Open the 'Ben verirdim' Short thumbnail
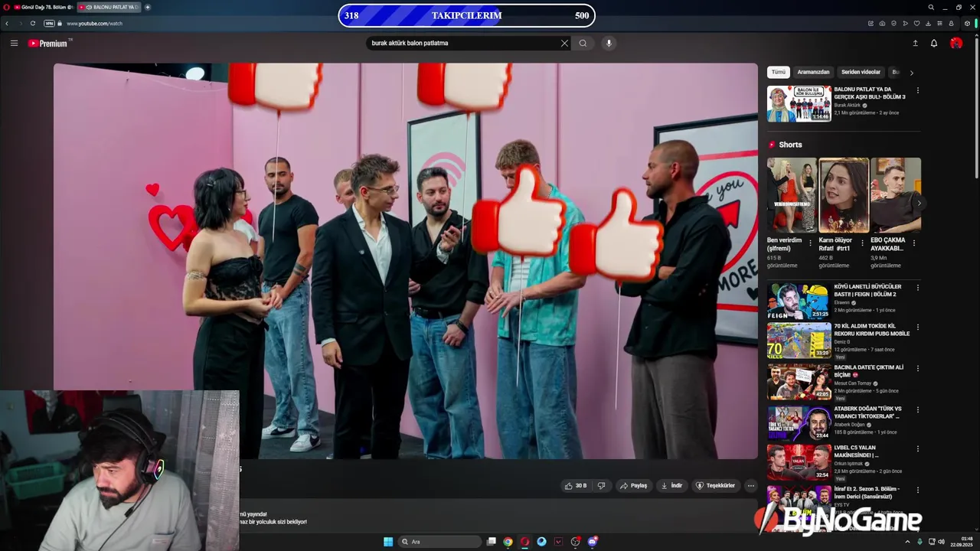The width and height of the screenshot is (980, 551). 792,194
